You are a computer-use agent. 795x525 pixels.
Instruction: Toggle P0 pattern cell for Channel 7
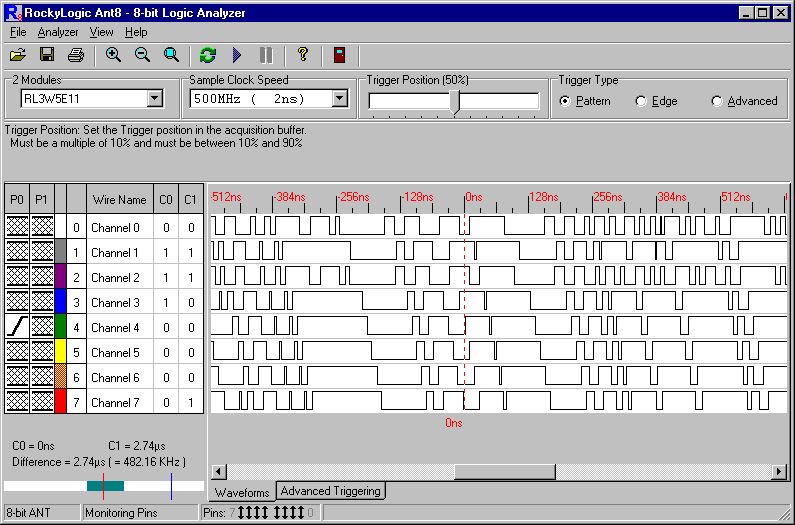point(17,402)
